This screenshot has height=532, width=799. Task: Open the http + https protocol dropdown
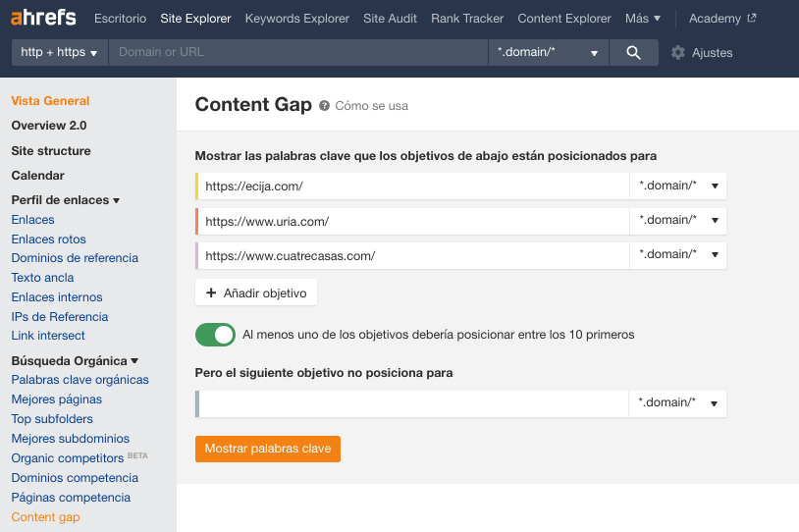point(59,52)
